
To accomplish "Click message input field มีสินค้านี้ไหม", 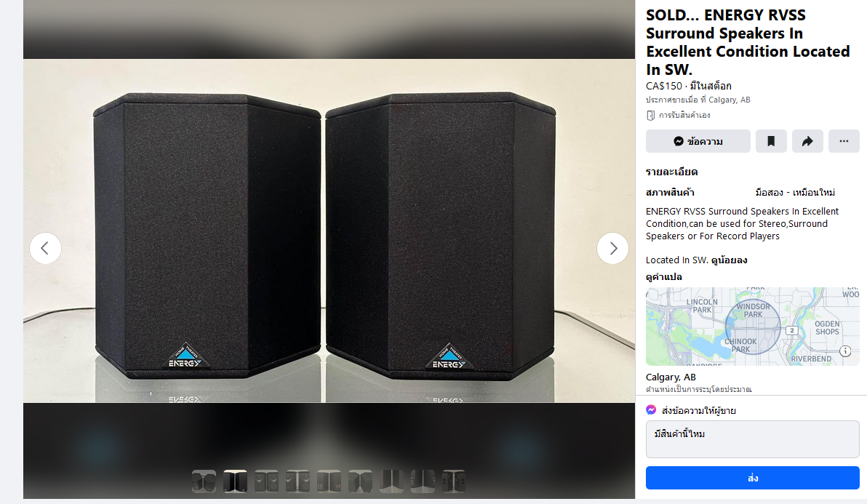I will coord(753,439).
